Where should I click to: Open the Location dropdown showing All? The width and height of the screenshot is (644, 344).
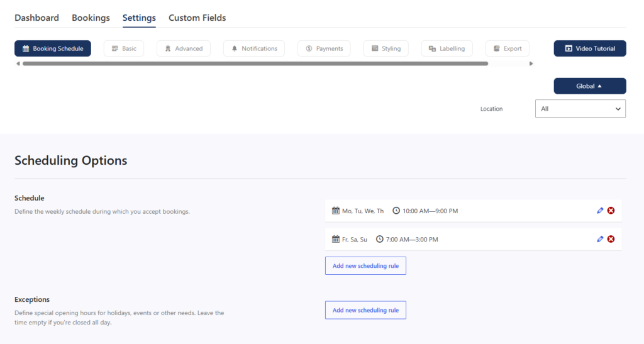580,109
